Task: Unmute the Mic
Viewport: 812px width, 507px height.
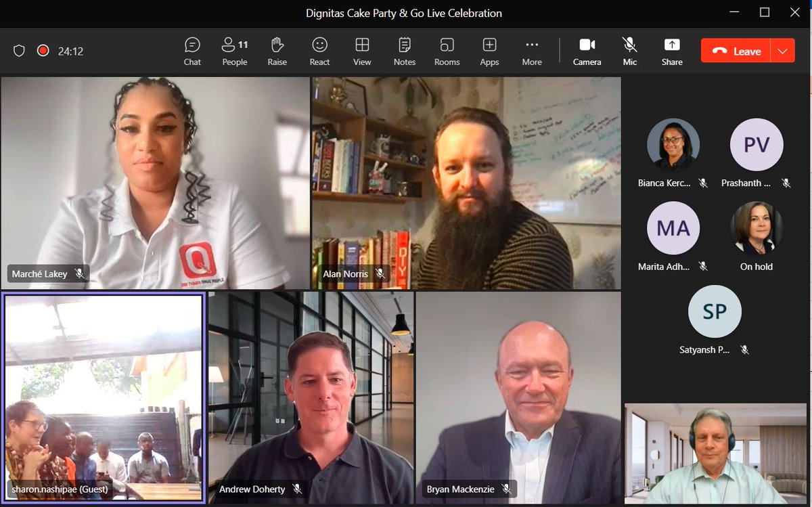Action: click(630, 51)
